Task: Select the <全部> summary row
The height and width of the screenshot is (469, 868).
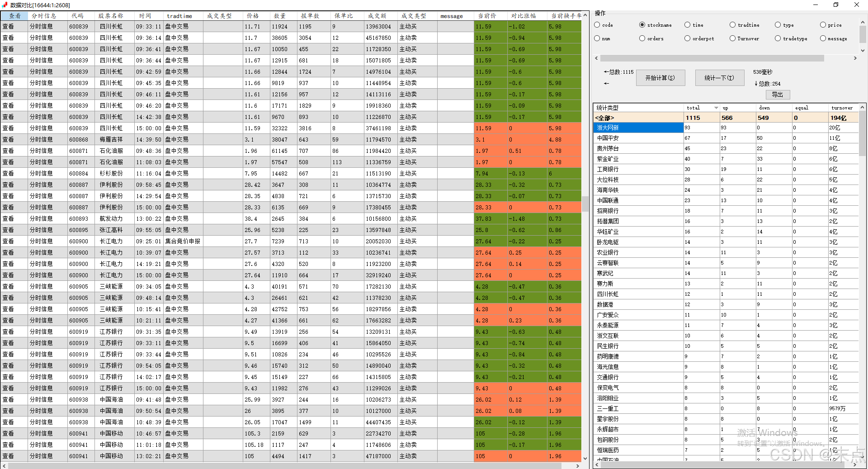Action: point(726,118)
